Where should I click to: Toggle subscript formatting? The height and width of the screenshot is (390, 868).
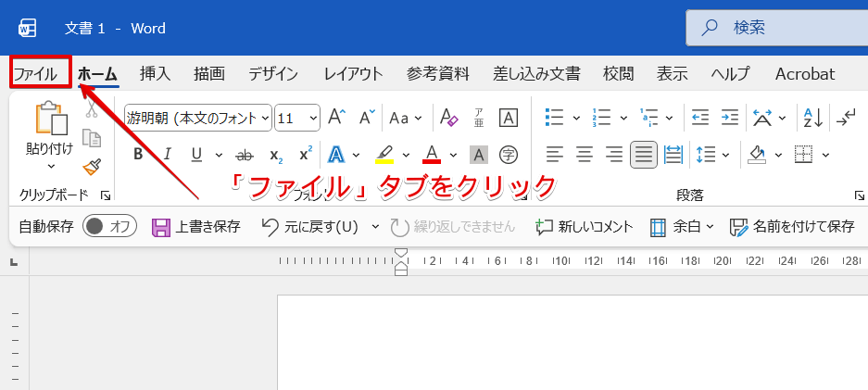coord(276,155)
